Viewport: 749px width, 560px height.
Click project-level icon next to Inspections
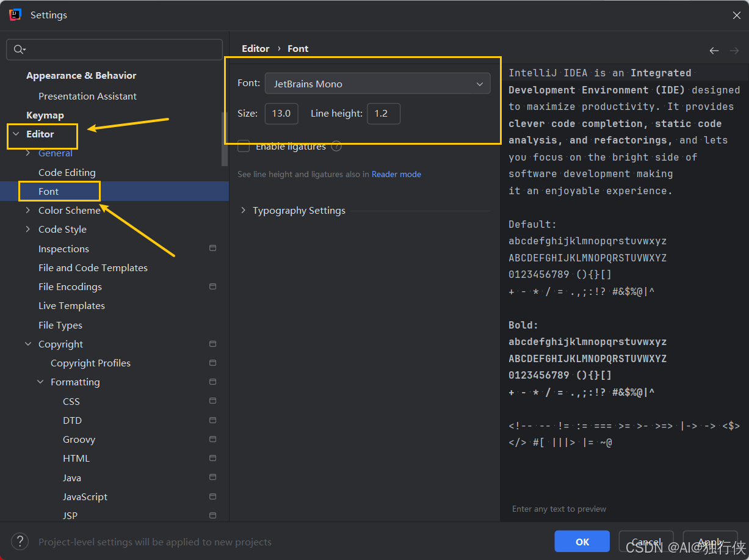(213, 249)
